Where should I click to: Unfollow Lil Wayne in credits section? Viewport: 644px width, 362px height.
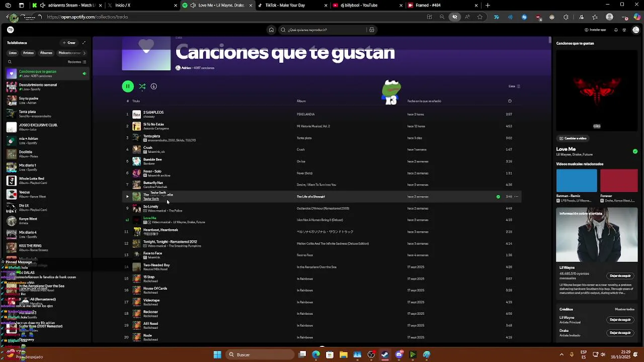tap(620, 319)
